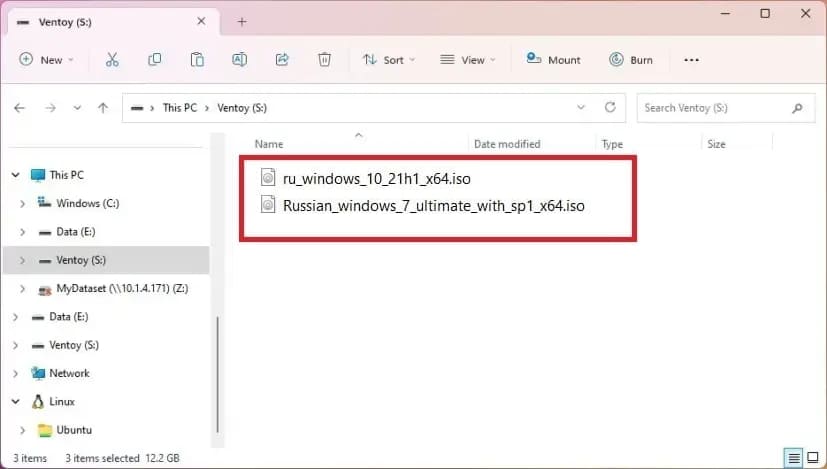This screenshot has width=827, height=469.
Task: Click the Share icon in toolbar
Action: (x=282, y=60)
